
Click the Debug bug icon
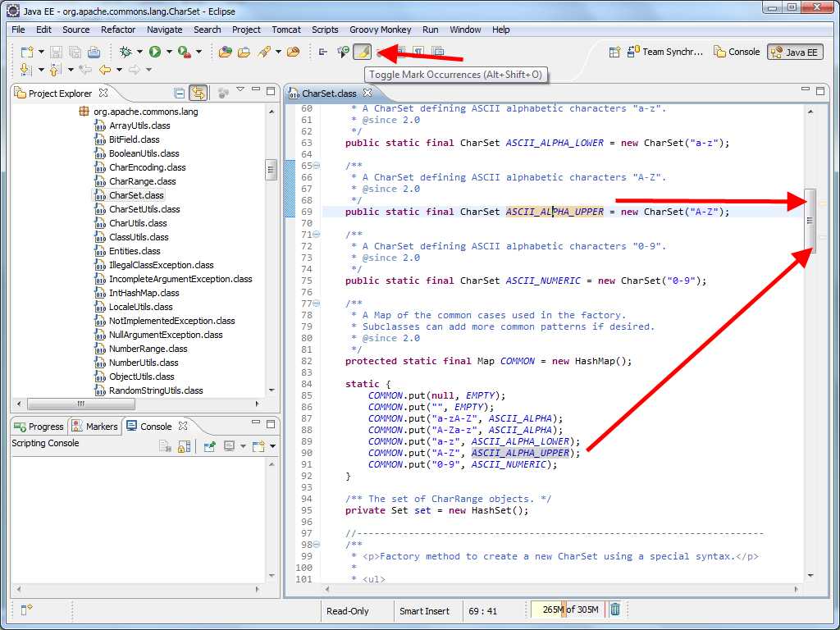tap(126, 52)
